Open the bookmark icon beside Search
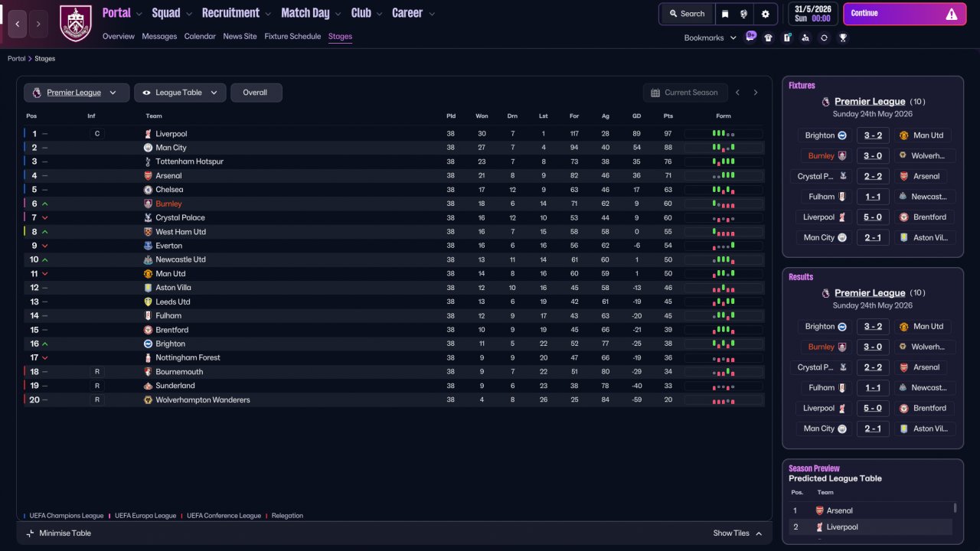980x551 pixels. (725, 14)
